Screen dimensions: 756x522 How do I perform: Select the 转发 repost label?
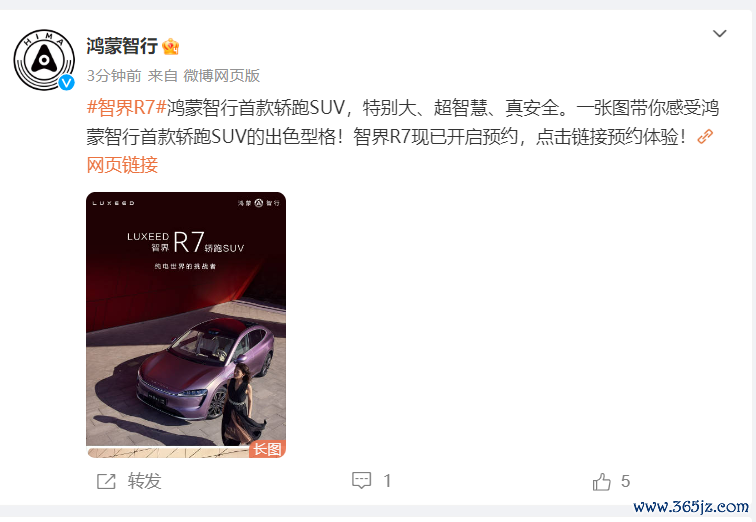(144, 481)
